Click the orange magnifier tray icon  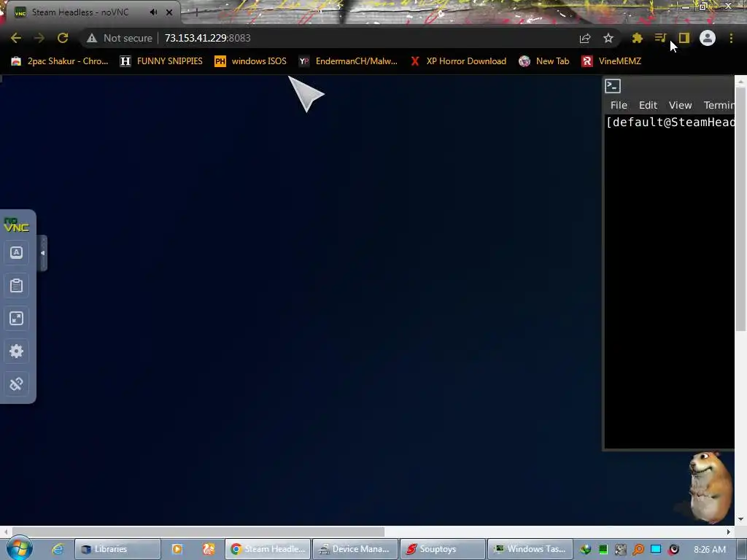pyautogui.click(x=638, y=550)
